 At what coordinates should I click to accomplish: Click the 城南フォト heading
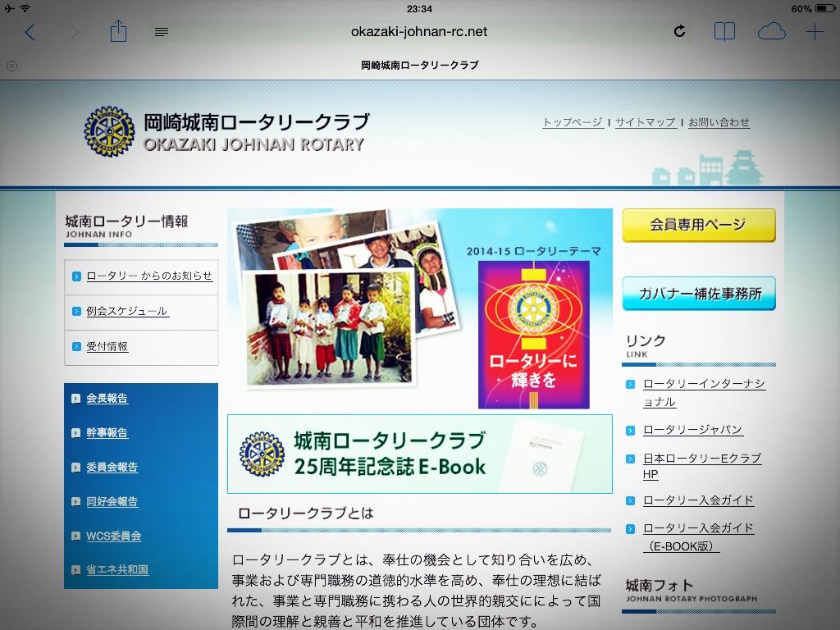coord(659,585)
